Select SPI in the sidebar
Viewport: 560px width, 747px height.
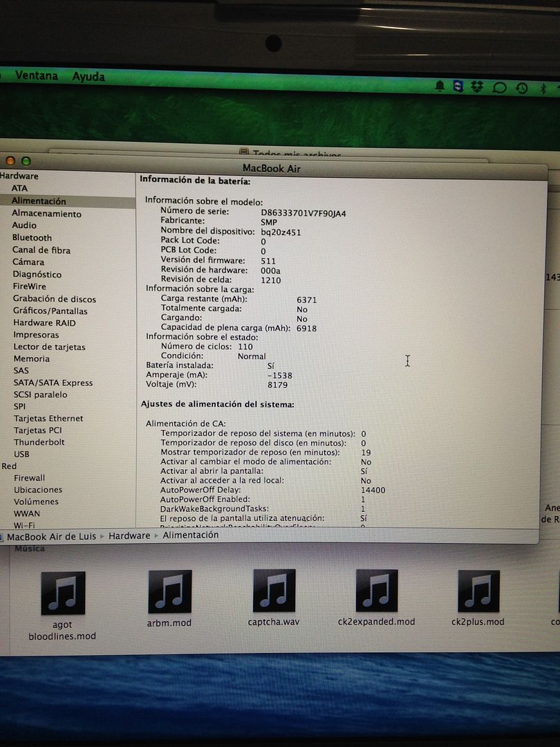click(x=19, y=407)
